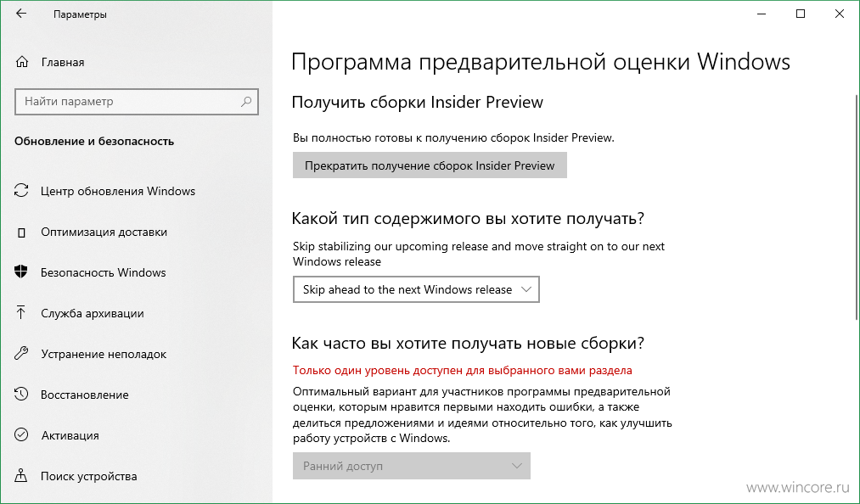Click the Обновление и безопасность heading

click(x=94, y=142)
